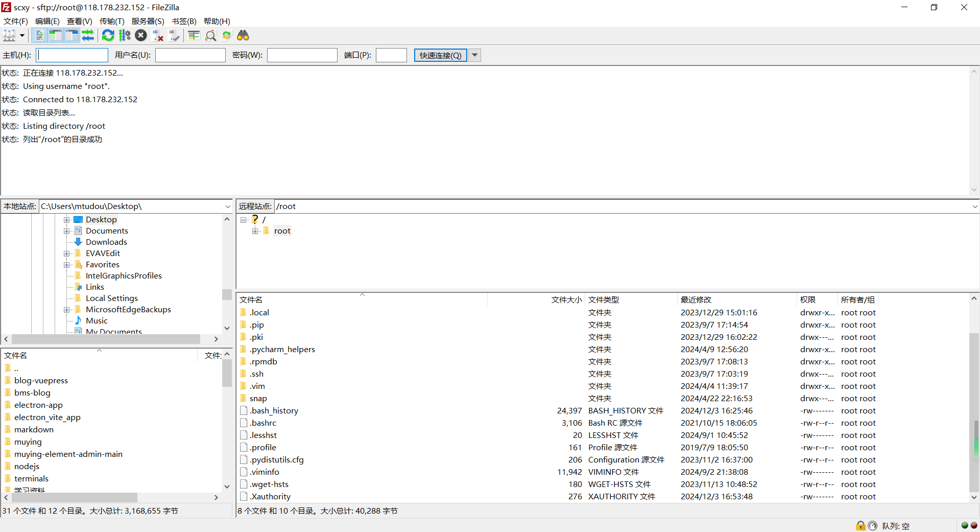Open the directory listing filters dialog

(194, 35)
